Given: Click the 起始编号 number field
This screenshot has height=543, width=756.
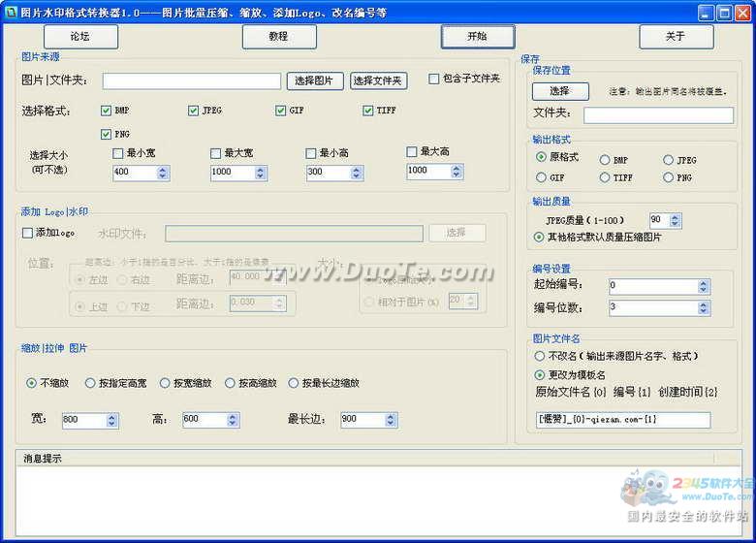Looking at the screenshot, I should coord(653,286).
